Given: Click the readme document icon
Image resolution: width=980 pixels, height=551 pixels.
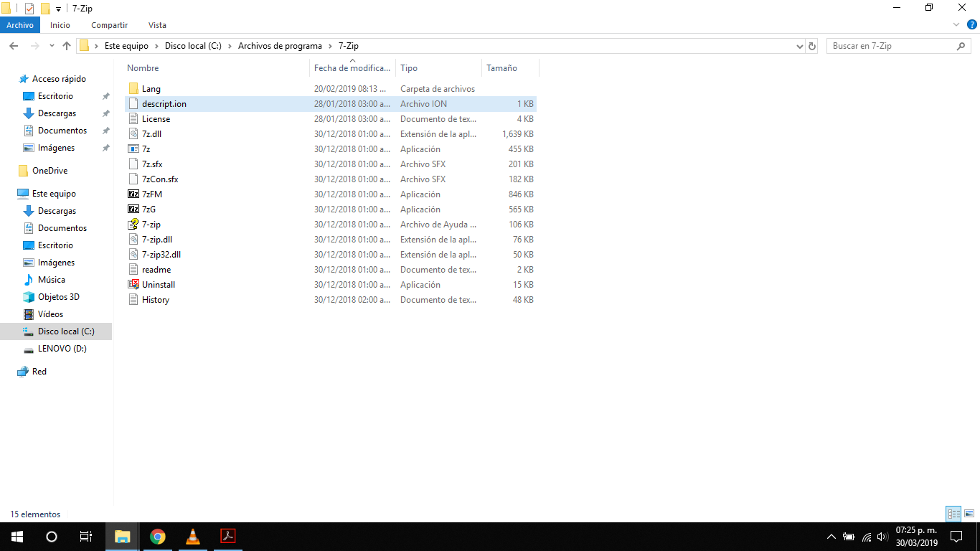Looking at the screenshot, I should pyautogui.click(x=133, y=270).
